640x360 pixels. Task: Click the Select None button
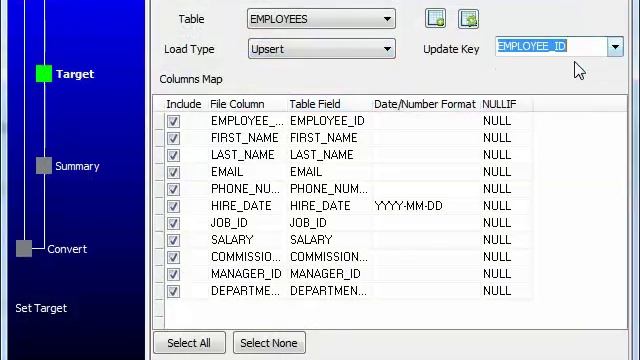point(269,343)
